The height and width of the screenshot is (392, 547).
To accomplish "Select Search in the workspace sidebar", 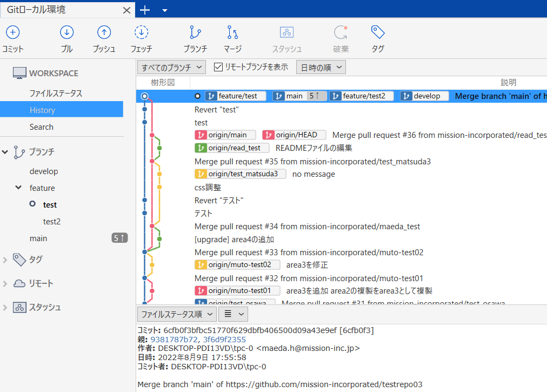I will (41, 127).
